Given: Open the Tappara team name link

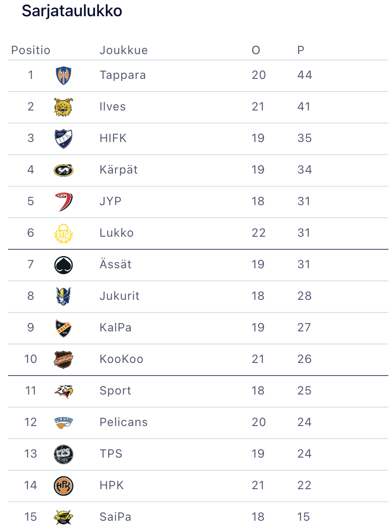Looking at the screenshot, I should coord(123,75).
